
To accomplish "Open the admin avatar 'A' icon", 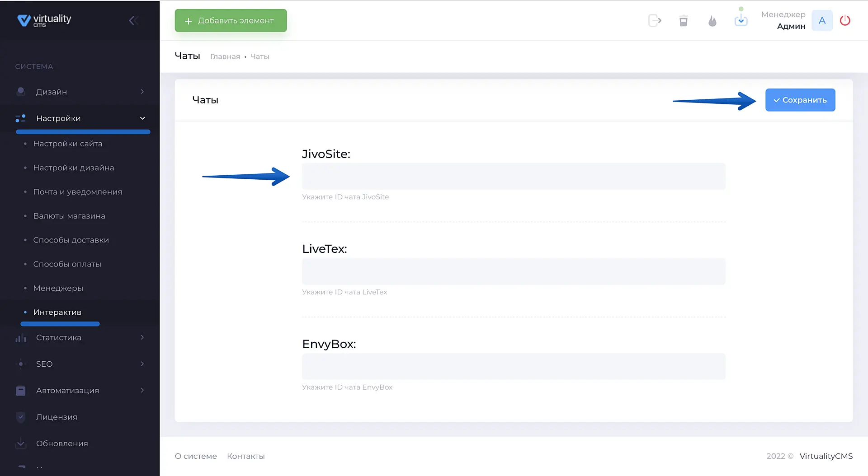I will [x=822, y=21].
